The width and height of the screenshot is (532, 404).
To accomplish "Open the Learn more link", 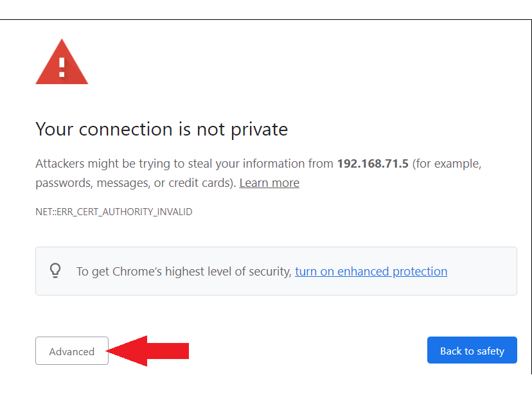I will click(x=269, y=183).
